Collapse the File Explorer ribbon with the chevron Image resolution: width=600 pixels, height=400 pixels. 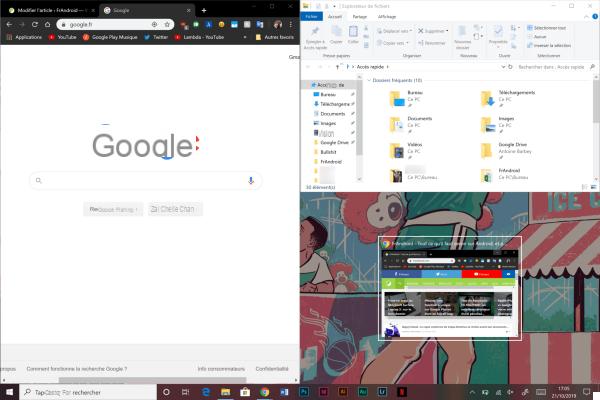tap(586, 16)
